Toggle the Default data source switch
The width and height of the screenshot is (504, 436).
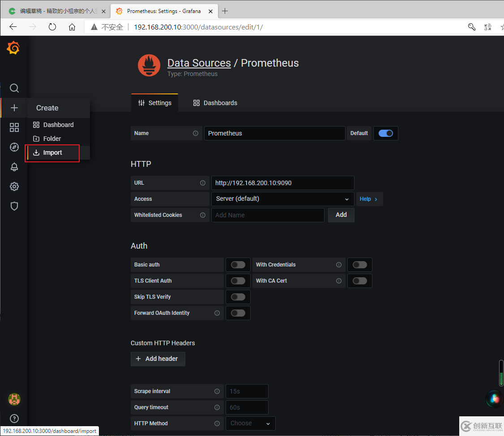pyautogui.click(x=385, y=133)
